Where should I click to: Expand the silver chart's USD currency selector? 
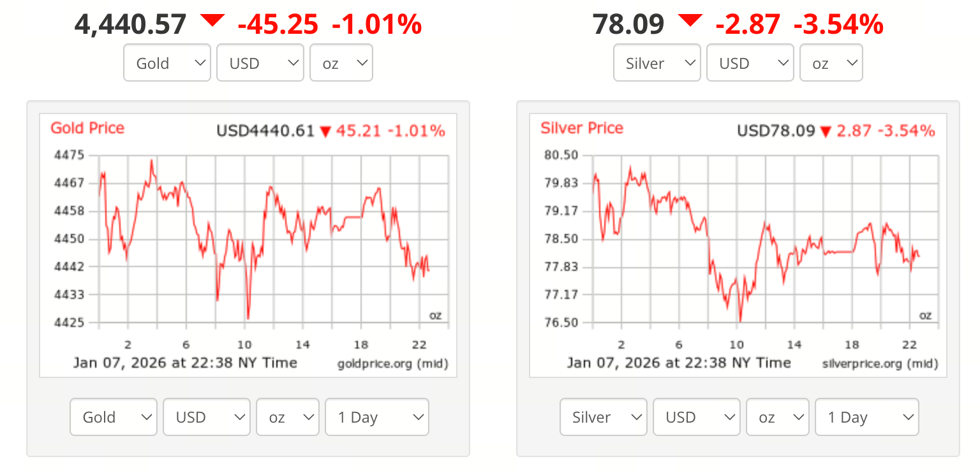[x=696, y=417]
